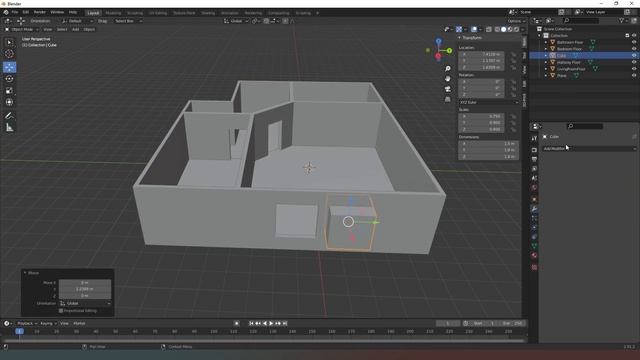The image size is (640, 360).
Task: Toggle Collection visibility eye icon
Action: [x=634, y=36]
